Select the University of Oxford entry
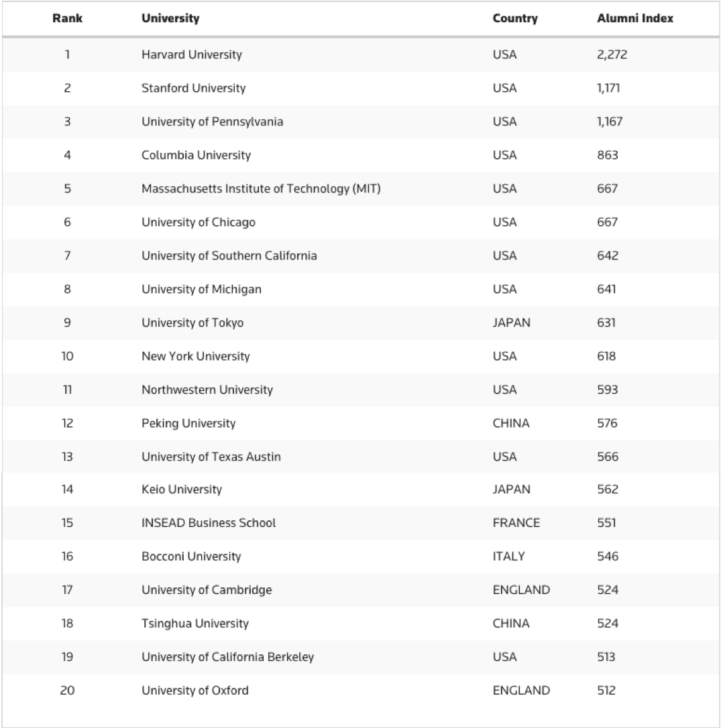 195,690
